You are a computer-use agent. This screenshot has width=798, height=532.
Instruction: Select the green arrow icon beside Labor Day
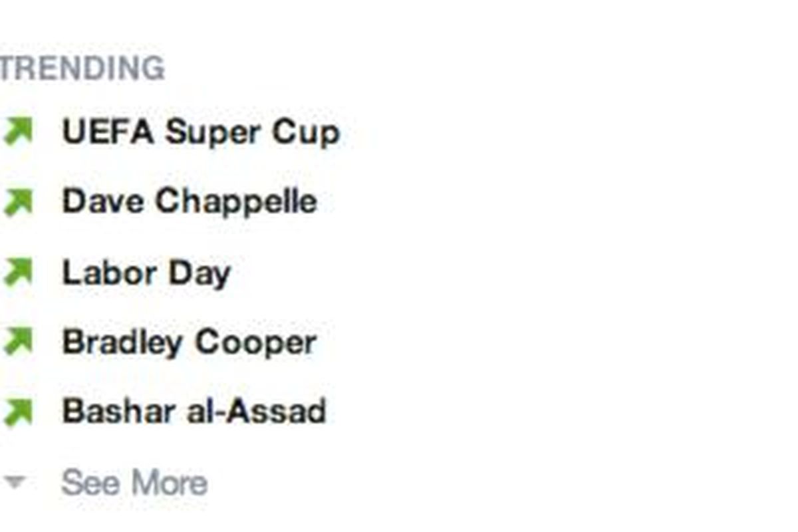pyautogui.click(x=17, y=272)
